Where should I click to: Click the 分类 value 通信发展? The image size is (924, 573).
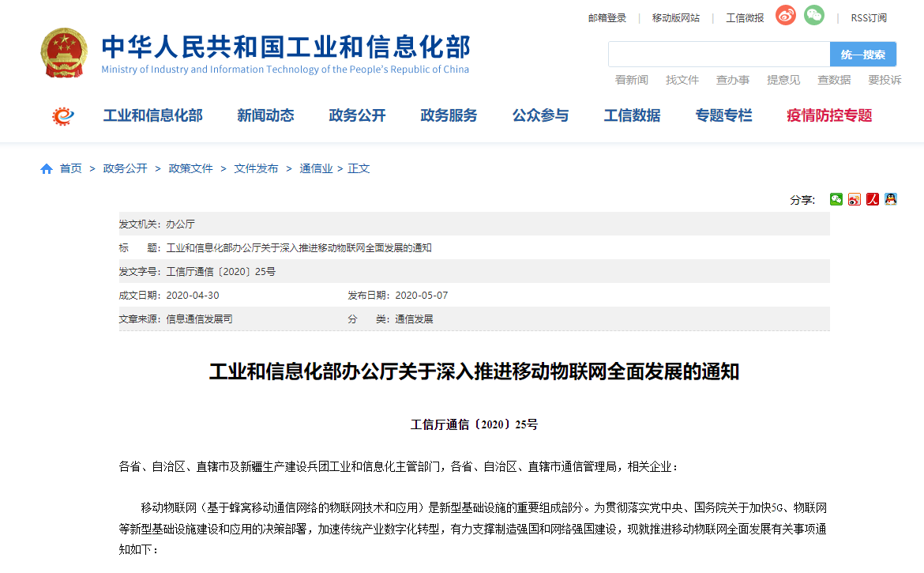click(414, 319)
